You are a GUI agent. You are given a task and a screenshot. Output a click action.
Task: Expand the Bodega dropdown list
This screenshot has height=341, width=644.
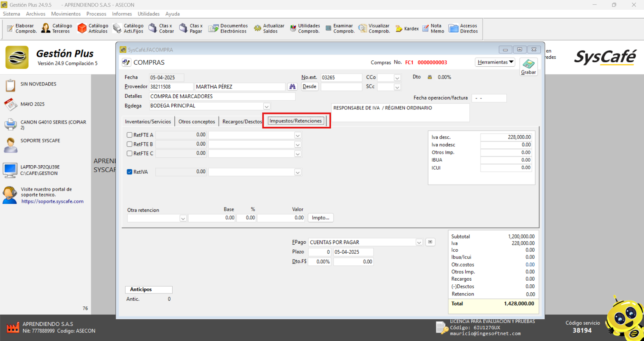(266, 106)
